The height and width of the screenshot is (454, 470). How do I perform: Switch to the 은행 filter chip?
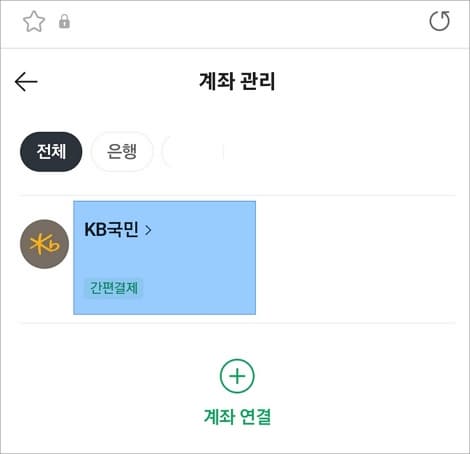122,152
